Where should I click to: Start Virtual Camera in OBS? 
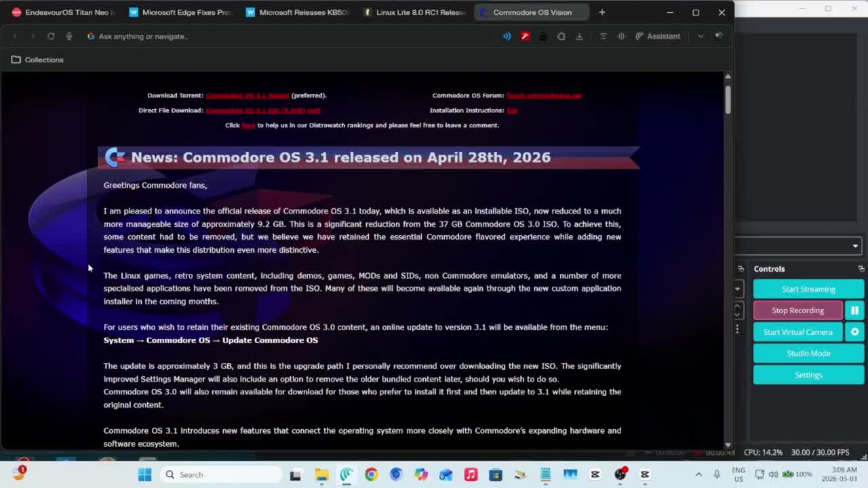pos(797,332)
